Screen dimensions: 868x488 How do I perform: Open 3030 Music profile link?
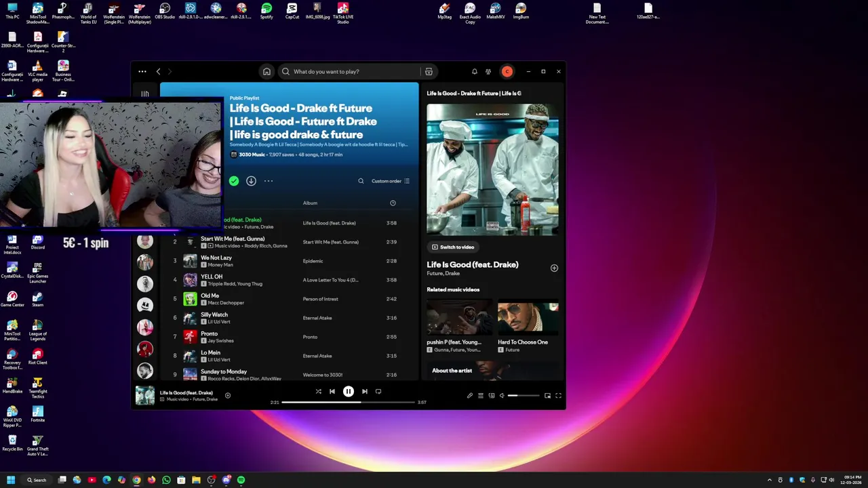pyautogui.click(x=252, y=155)
